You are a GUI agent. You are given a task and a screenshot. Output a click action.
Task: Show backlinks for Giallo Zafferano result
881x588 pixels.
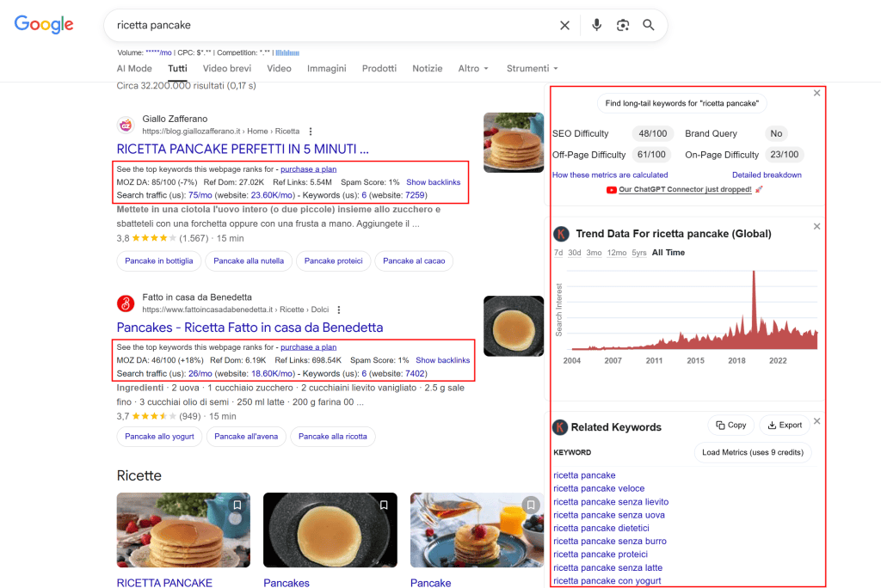[x=434, y=182]
